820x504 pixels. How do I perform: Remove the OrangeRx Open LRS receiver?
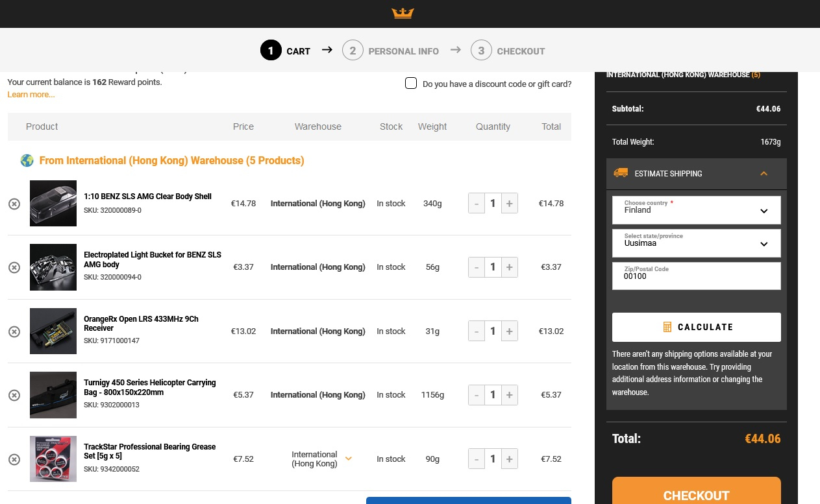point(14,331)
